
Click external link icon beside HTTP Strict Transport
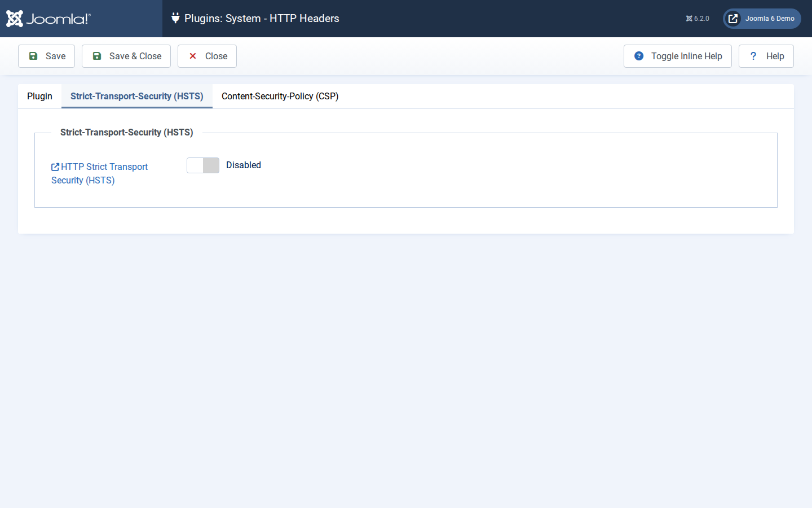point(55,167)
